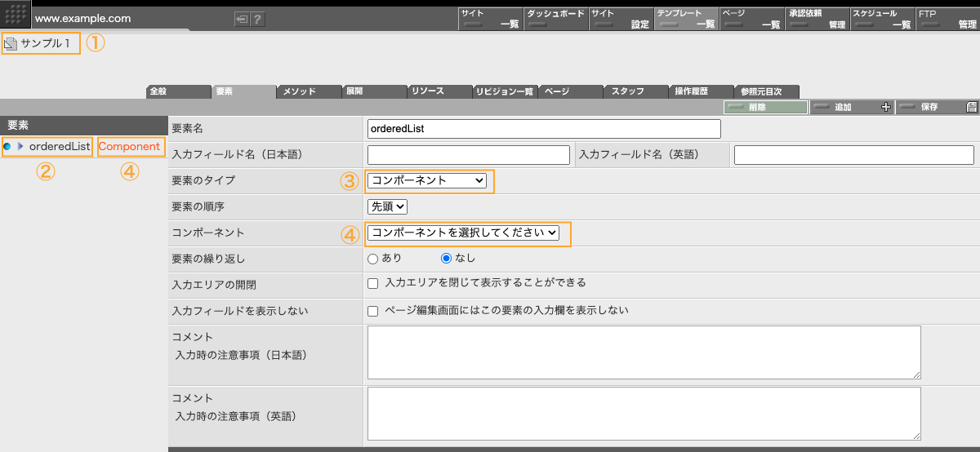The image size is (980, 452).
Task: Click the サンプル1 template page icon
Action: pos(11,43)
